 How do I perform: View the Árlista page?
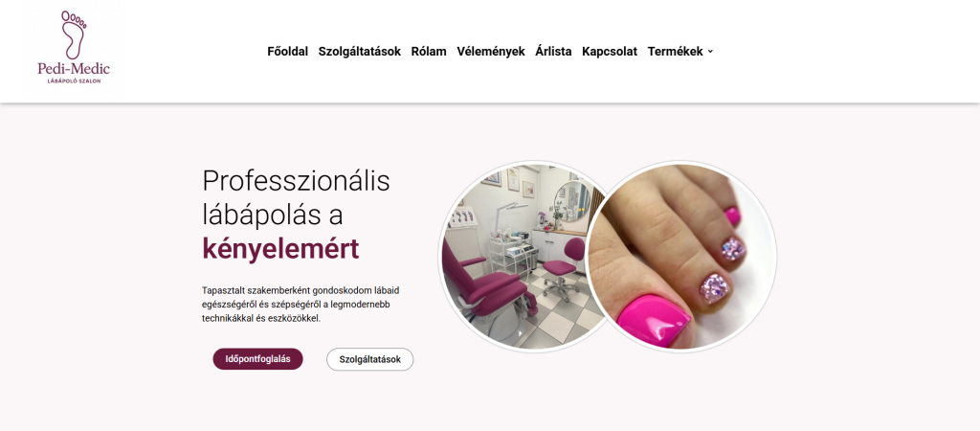(x=553, y=52)
